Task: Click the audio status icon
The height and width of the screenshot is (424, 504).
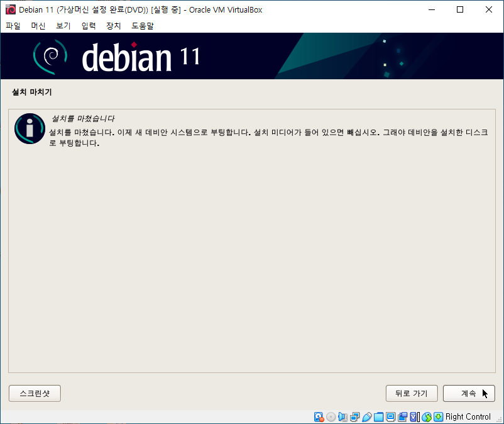Action: [342, 417]
